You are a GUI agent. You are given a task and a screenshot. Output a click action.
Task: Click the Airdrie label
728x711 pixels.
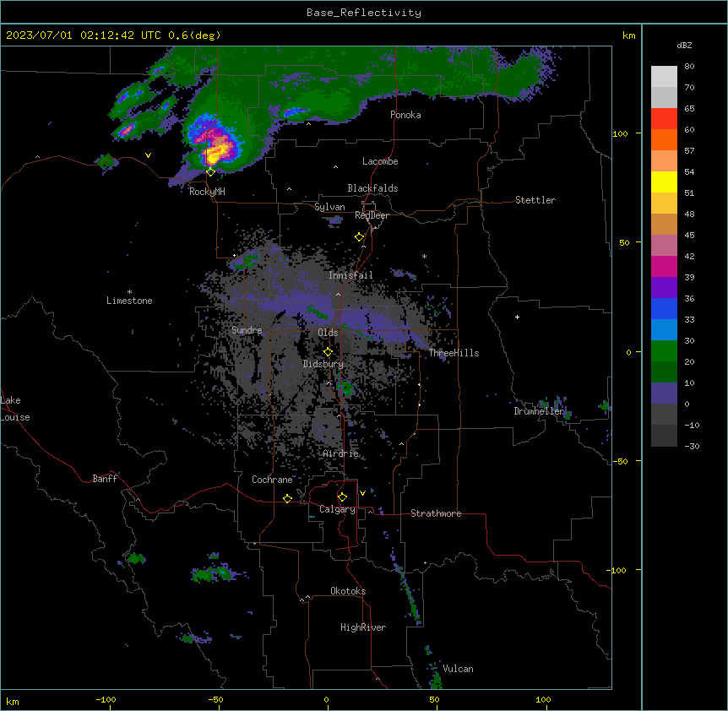(341, 453)
